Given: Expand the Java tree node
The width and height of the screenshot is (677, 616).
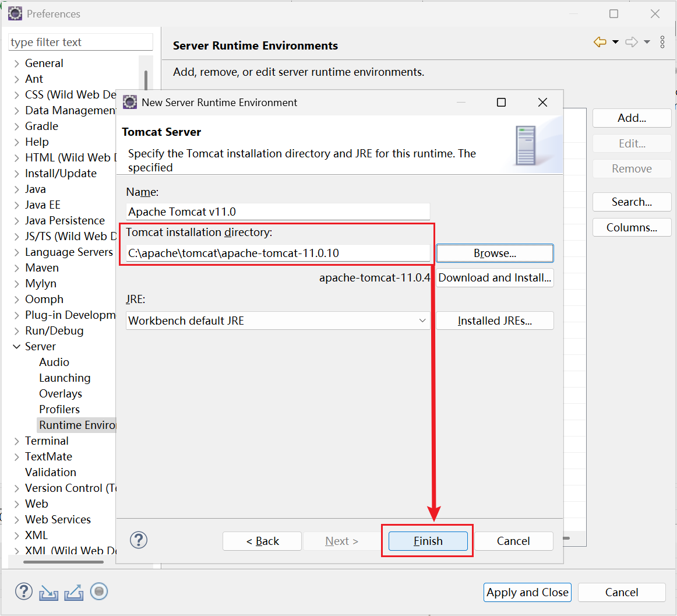Looking at the screenshot, I should (17, 189).
